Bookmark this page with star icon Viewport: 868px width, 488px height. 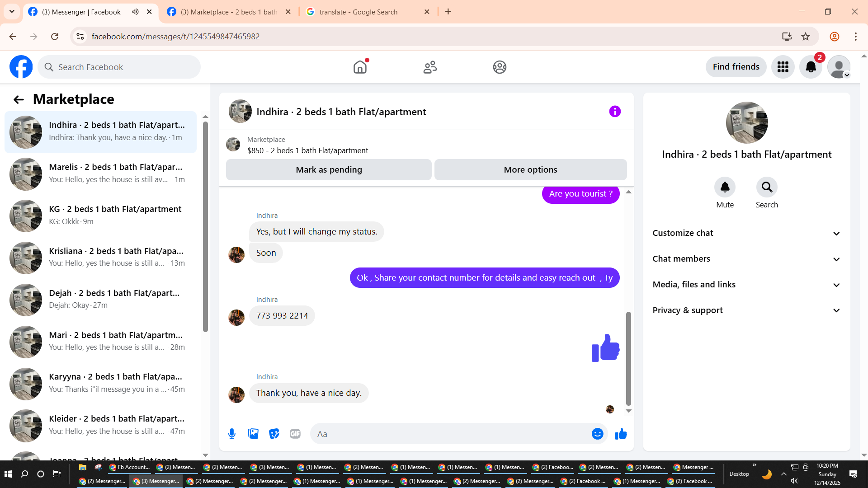coord(806,37)
